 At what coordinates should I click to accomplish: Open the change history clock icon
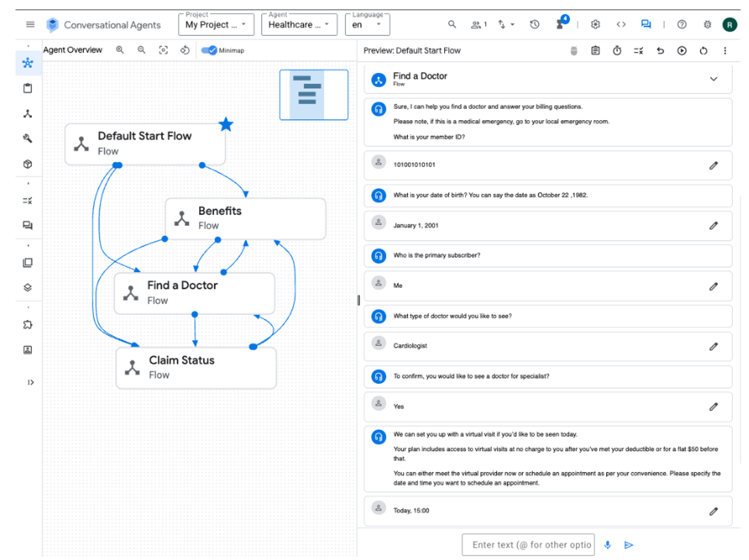click(x=534, y=24)
